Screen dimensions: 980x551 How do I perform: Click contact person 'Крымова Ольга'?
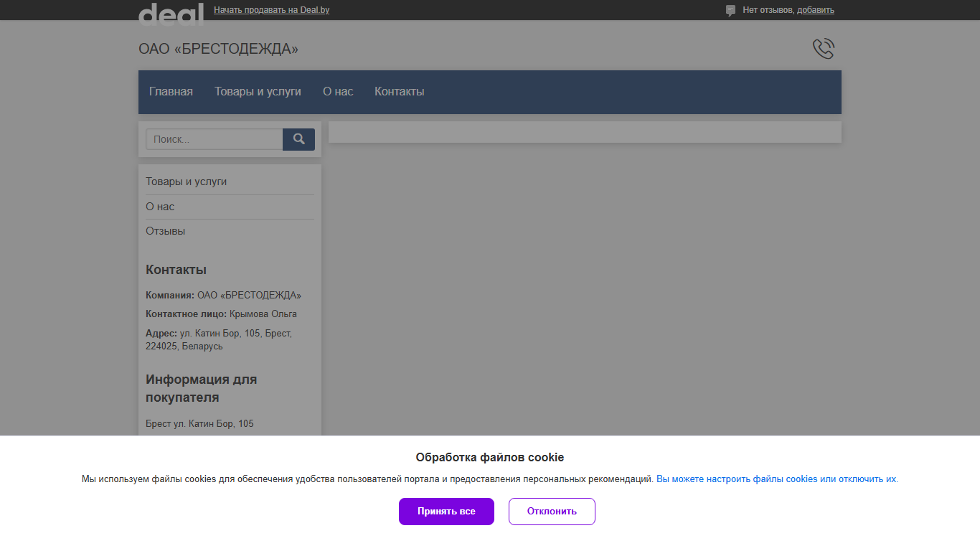(x=263, y=314)
